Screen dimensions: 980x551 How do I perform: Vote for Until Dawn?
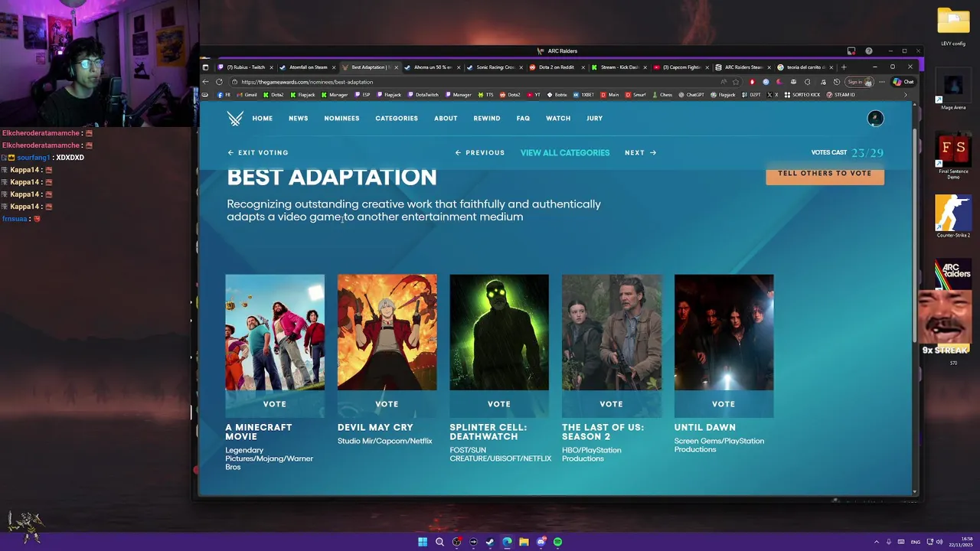coord(724,404)
